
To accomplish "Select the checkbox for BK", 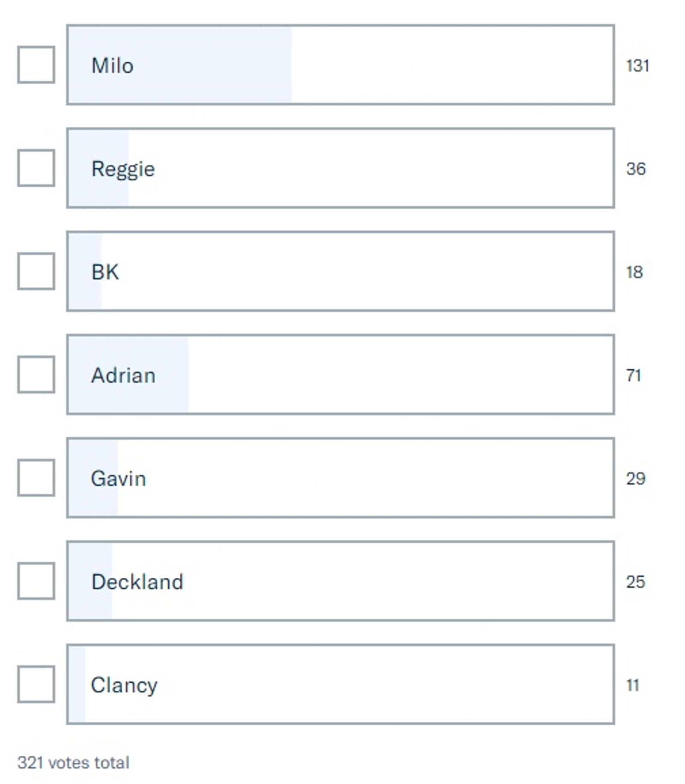I will [x=36, y=271].
